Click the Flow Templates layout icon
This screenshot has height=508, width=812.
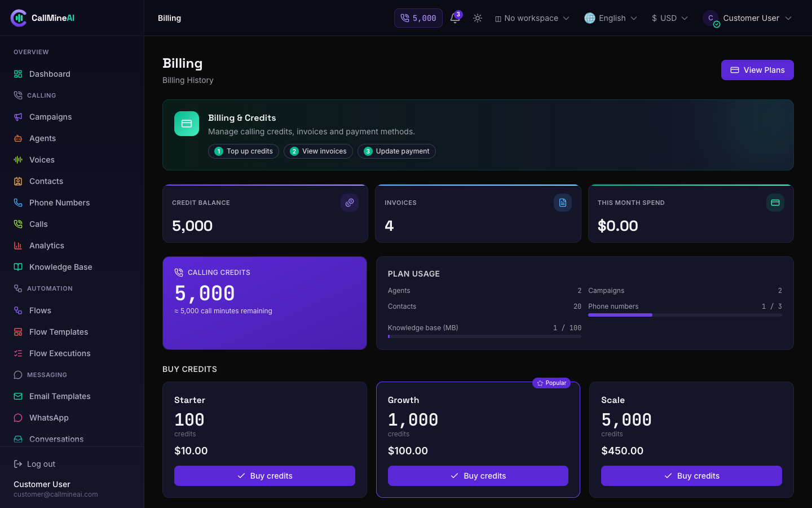(x=18, y=332)
